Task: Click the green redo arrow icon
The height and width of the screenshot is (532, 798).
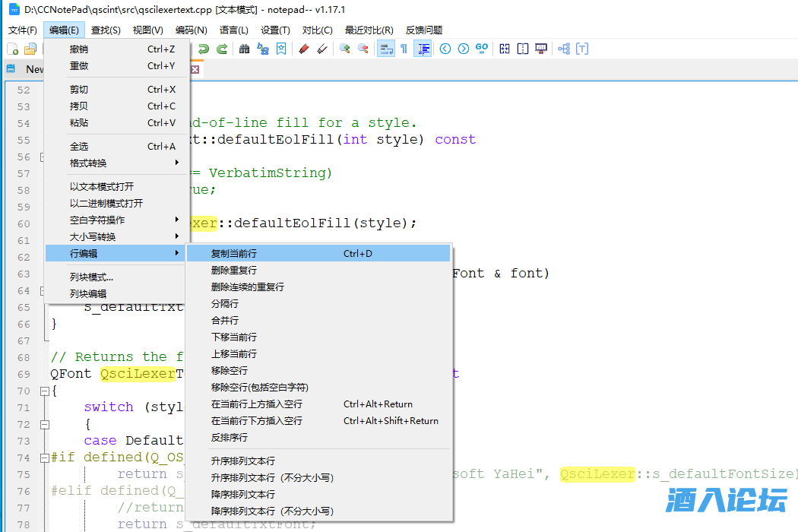Action: tap(222, 49)
